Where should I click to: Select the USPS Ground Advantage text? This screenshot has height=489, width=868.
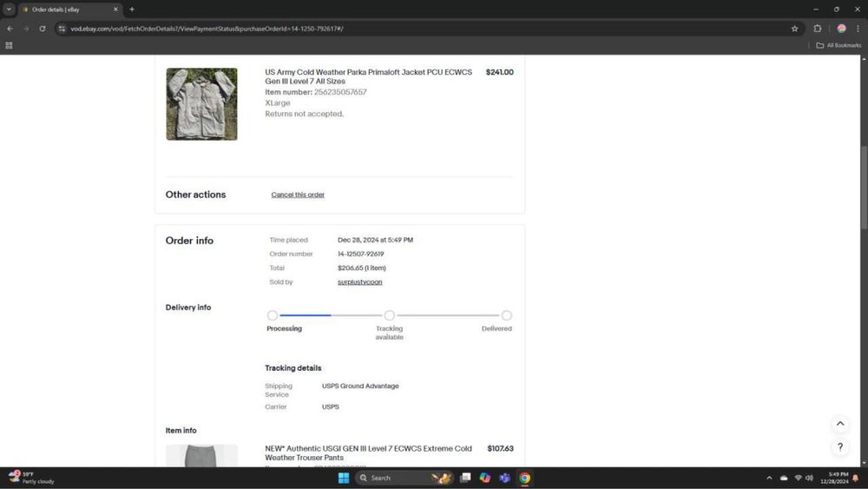tap(360, 386)
